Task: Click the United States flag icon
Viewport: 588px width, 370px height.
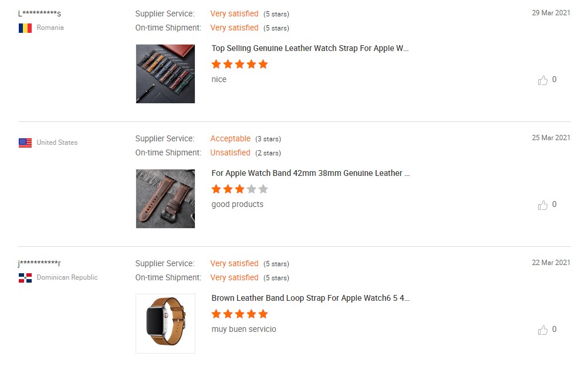Action: tap(25, 143)
